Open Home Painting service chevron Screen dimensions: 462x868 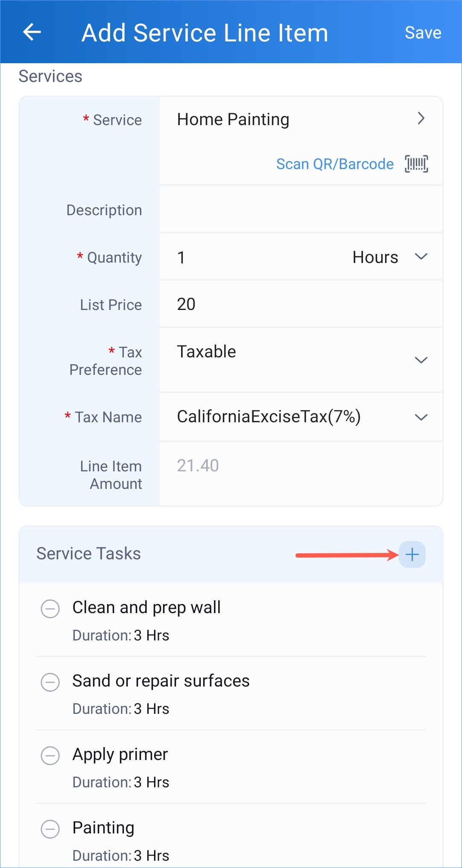point(421,118)
